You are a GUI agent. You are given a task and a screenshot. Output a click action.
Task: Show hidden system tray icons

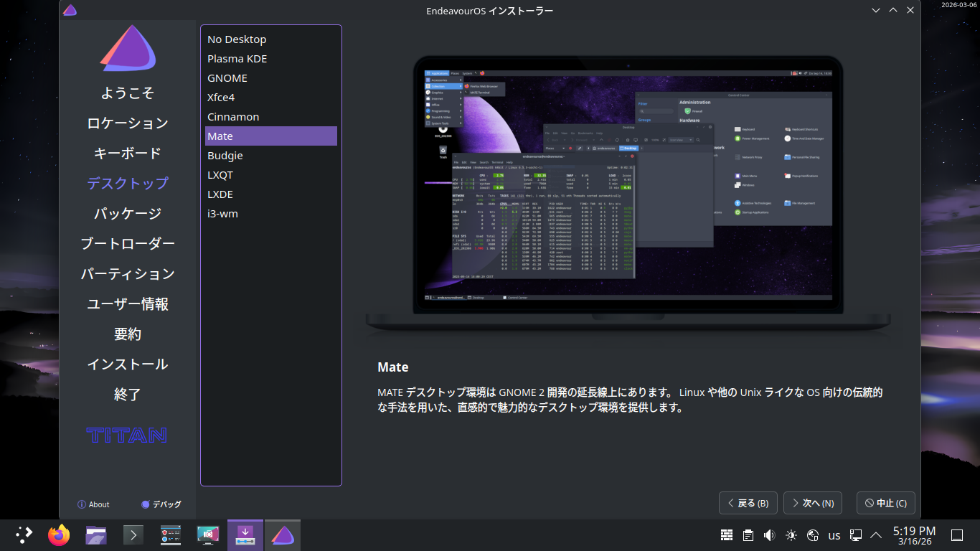[876, 535]
